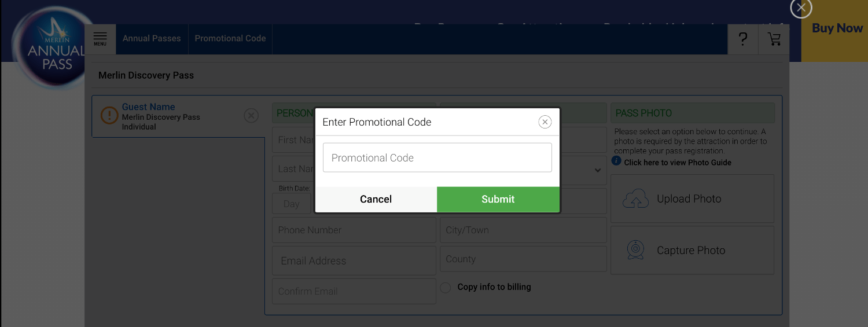Expand the dropdown chevron in address section
The image size is (868, 327).
pyautogui.click(x=597, y=170)
